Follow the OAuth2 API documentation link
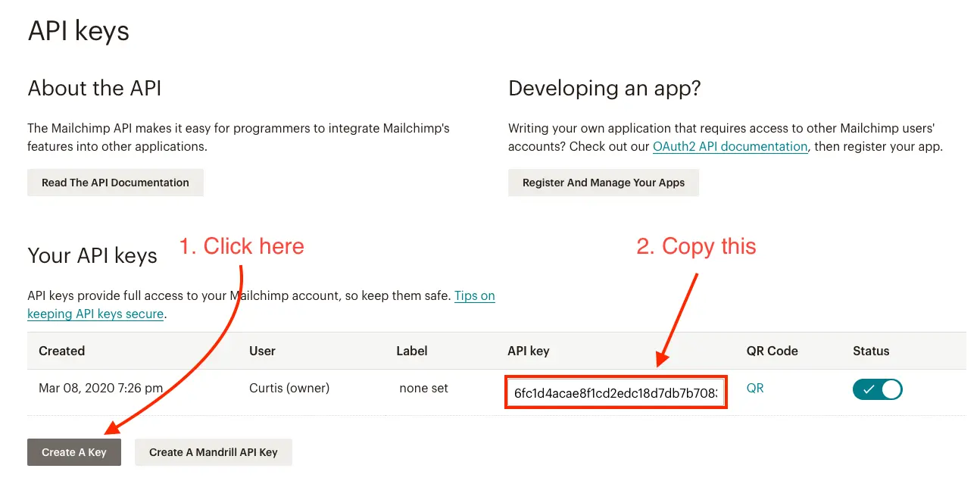 (729, 147)
